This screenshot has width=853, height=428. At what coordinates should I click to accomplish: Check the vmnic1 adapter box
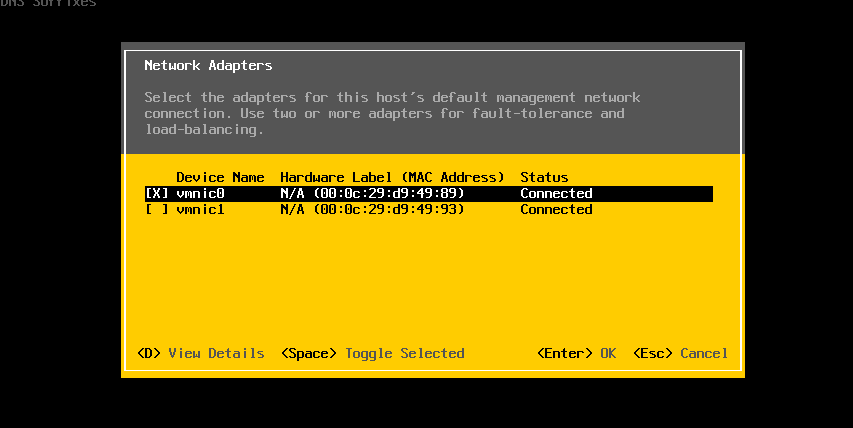pyautogui.click(x=157, y=210)
